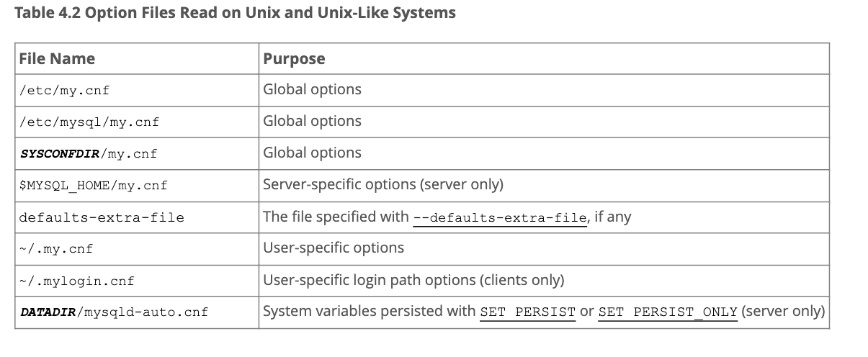This screenshot has height=357, width=868.
Task: Select the DATADIR/mysqld-auto.cnf file name cell
Action: 113,312
